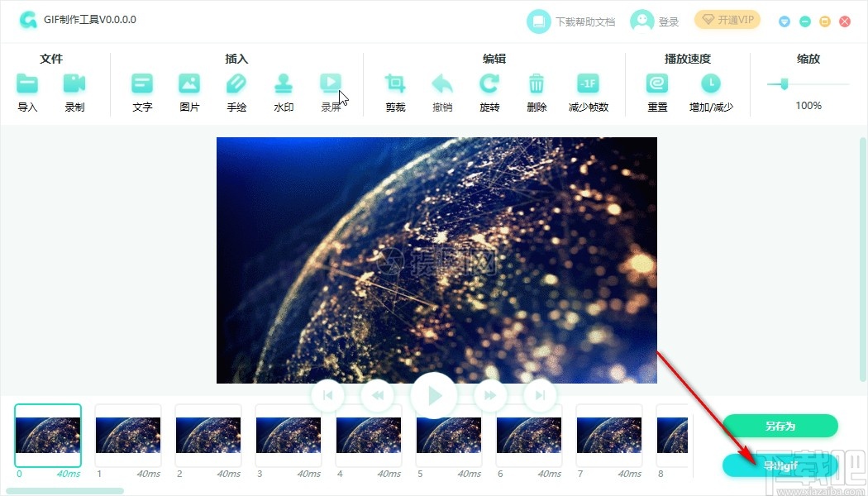Click the 另存为 save-as button
Image resolution: width=868 pixels, height=496 pixels.
coord(780,426)
